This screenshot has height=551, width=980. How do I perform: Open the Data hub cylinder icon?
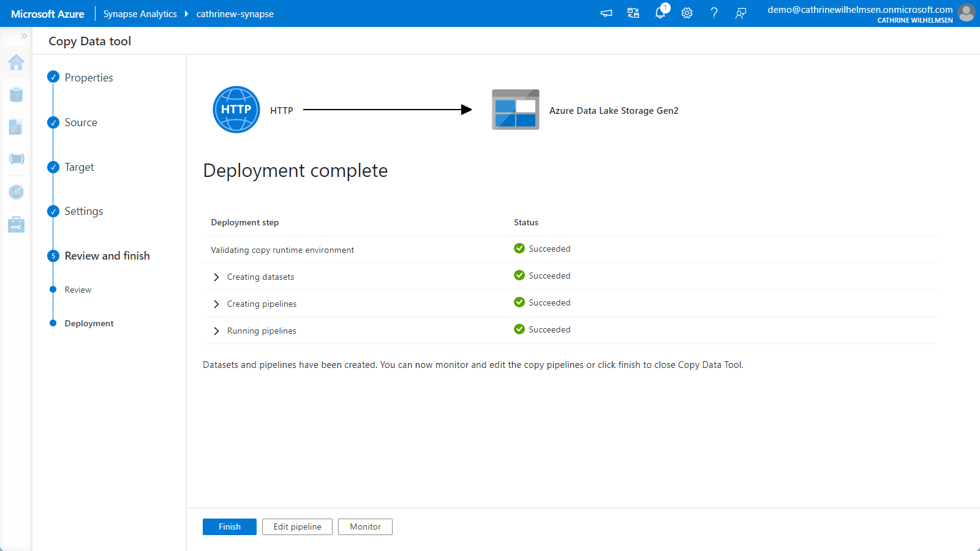point(17,94)
